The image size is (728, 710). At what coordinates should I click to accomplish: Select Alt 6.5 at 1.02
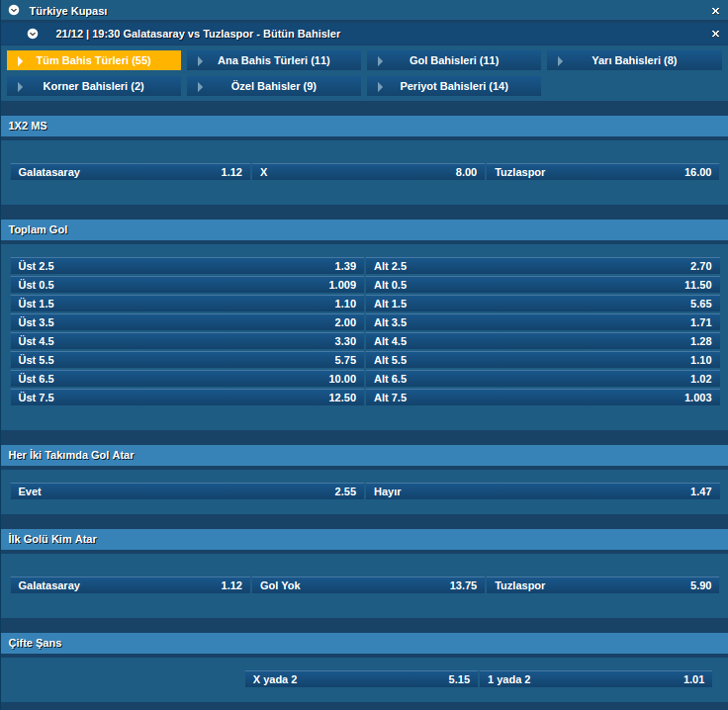point(543,379)
